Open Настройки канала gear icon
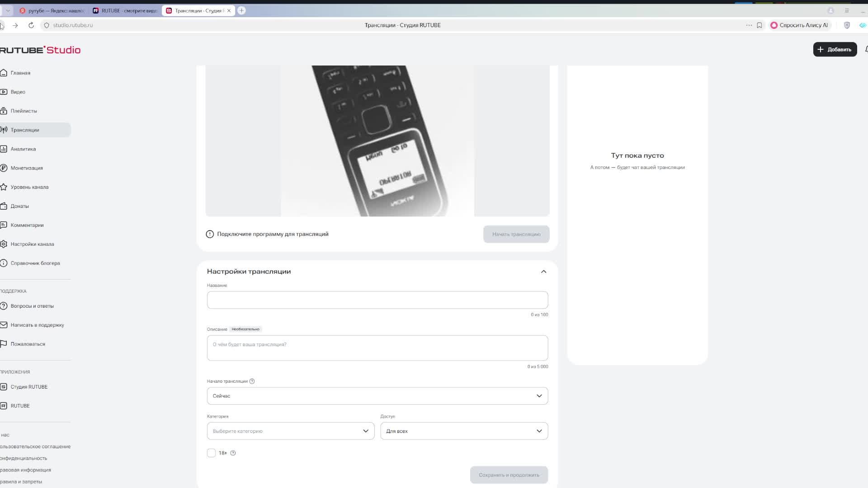 click(x=4, y=244)
